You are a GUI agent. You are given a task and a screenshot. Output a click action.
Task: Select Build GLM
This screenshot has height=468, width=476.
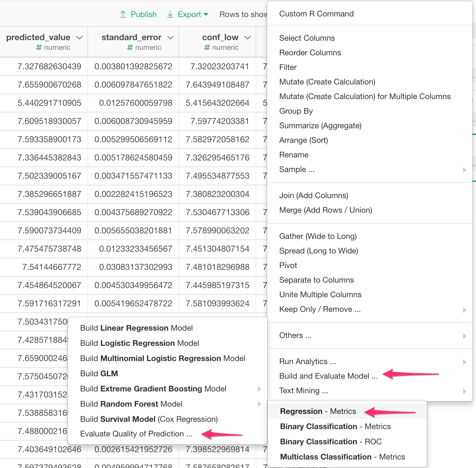[x=99, y=373]
